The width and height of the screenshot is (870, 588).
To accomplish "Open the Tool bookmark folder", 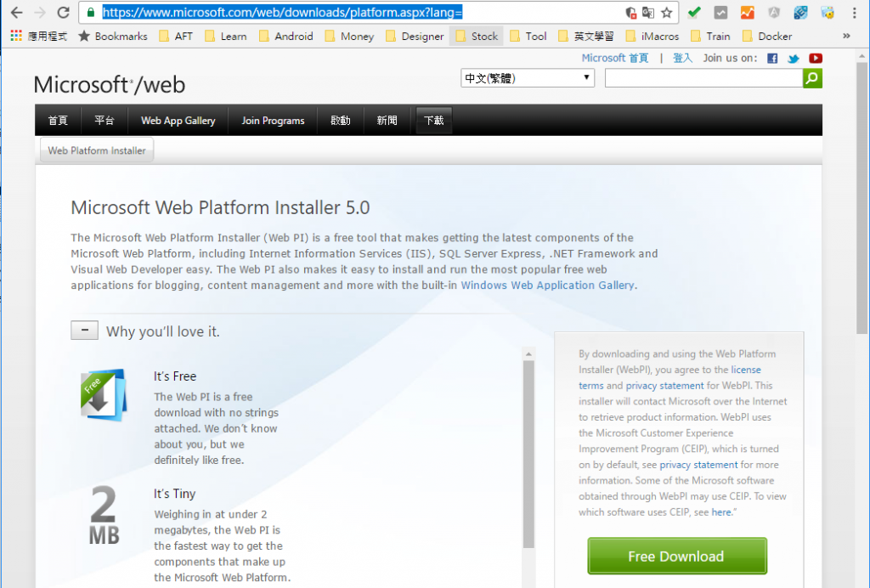I will coord(528,36).
